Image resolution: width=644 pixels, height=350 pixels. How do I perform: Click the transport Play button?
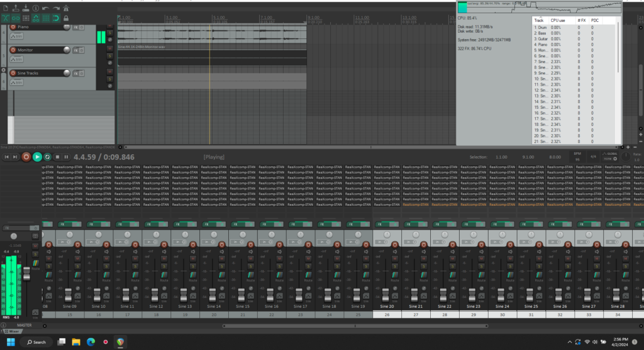(x=37, y=157)
